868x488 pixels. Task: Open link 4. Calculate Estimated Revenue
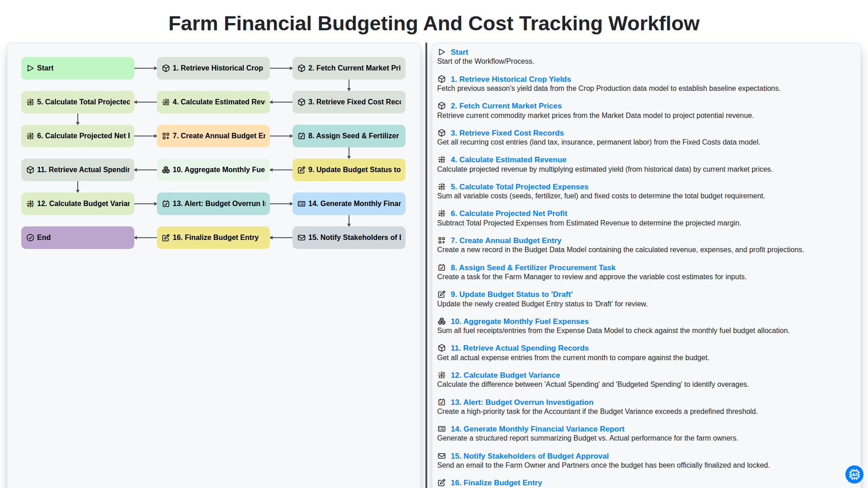(x=509, y=160)
